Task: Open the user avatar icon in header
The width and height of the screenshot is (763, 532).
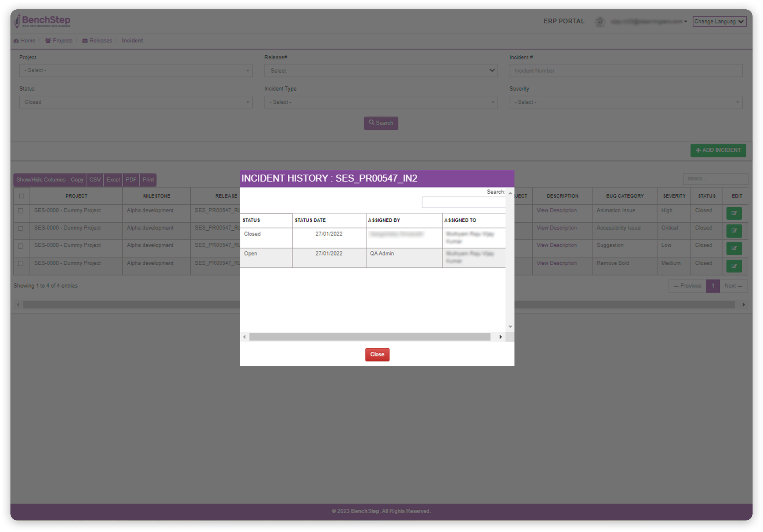Action: point(599,22)
